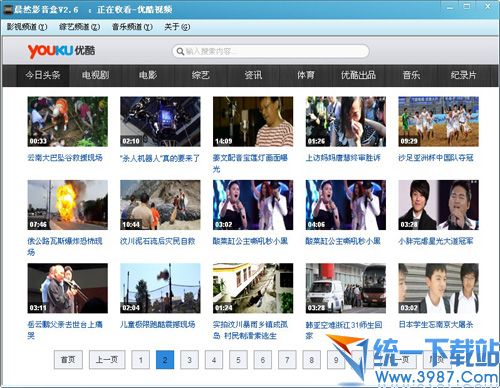Open the 03:02 students video thumbnail

438,288
